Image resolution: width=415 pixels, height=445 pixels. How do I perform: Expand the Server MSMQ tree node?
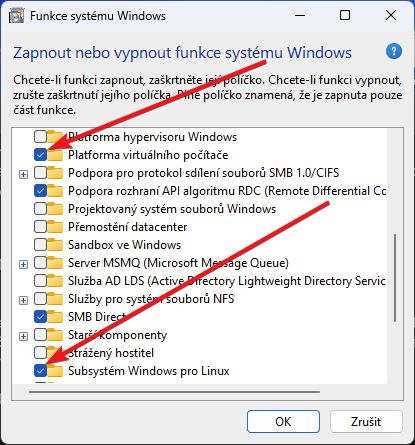point(23,264)
